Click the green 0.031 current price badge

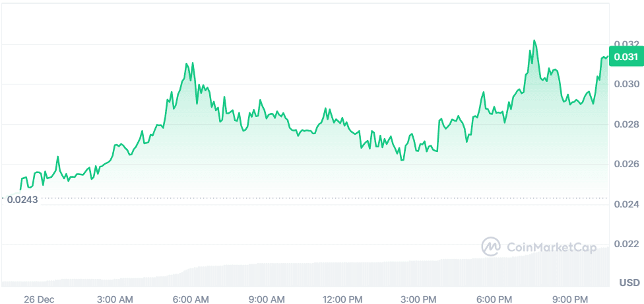pos(626,57)
